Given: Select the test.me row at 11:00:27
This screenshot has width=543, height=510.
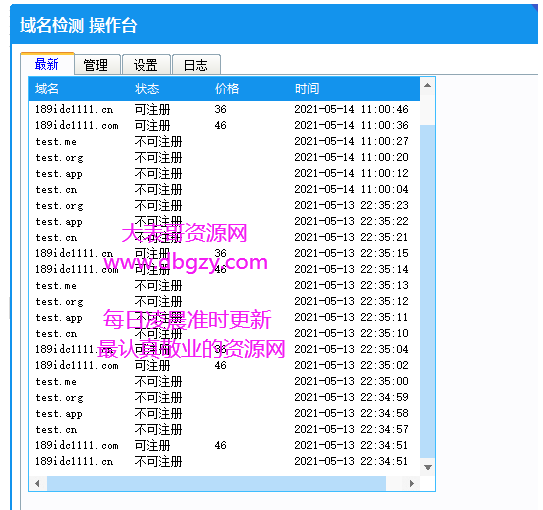Looking at the screenshot, I should click(x=224, y=141).
